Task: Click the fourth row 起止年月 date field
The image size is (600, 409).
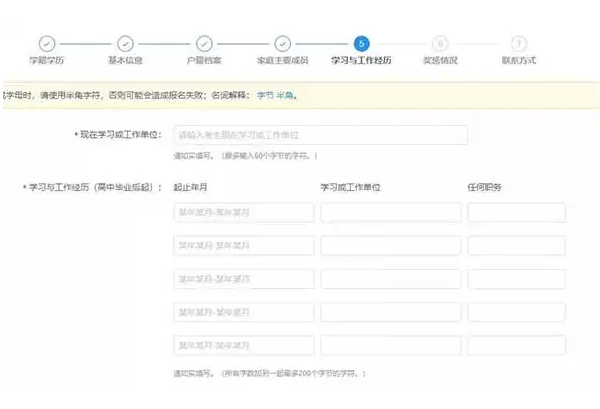Action: pyautogui.click(x=244, y=312)
